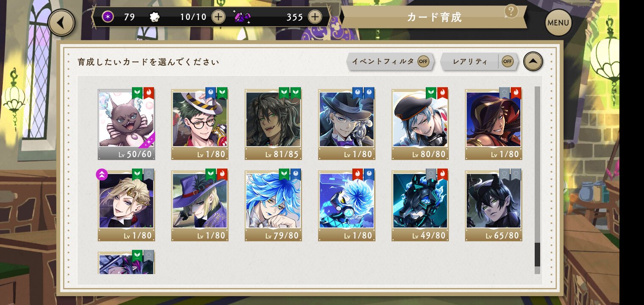Toggle the レアリティ OFF switch

[508, 61]
